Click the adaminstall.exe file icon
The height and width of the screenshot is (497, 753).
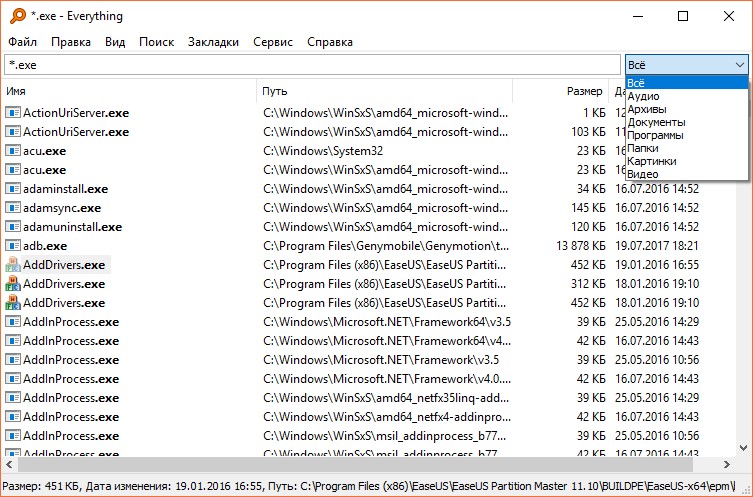[13, 189]
